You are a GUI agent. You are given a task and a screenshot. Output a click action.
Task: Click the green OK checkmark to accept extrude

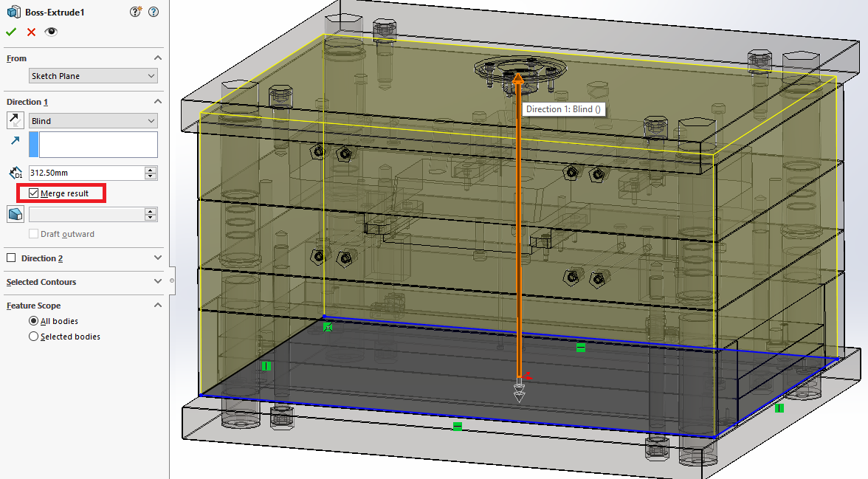point(11,32)
